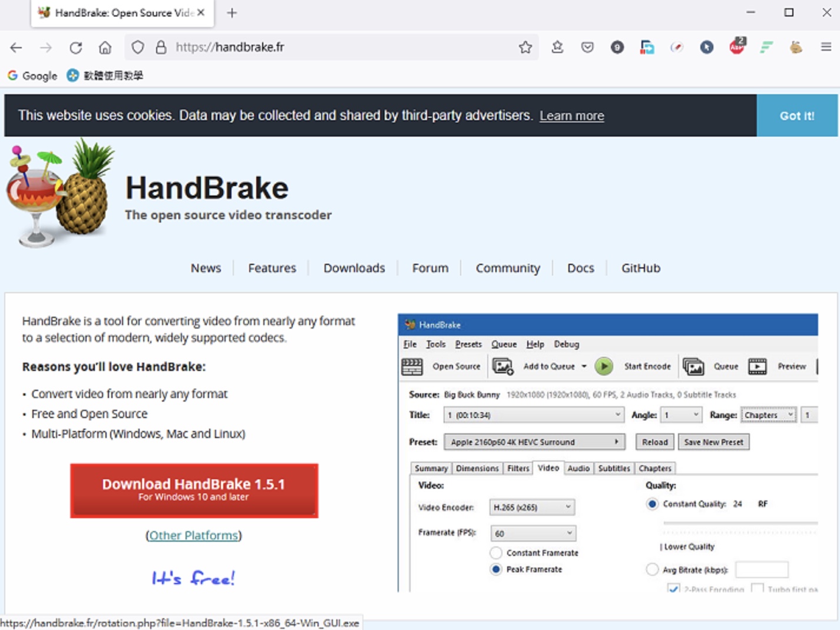This screenshot has width=840, height=630.
Task: Switch to the Summary tab
Action: coord(431,469)
